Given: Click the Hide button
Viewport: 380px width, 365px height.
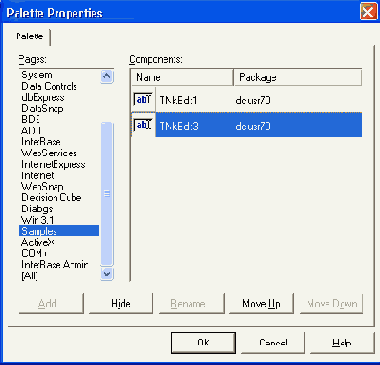Looking at the screenshot, I should pos(121,303).
